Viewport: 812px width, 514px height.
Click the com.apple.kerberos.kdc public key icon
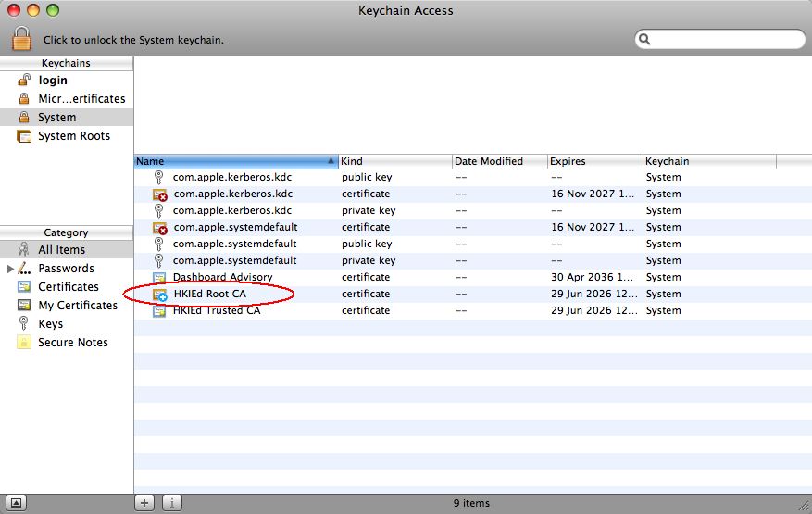(159, 177)
